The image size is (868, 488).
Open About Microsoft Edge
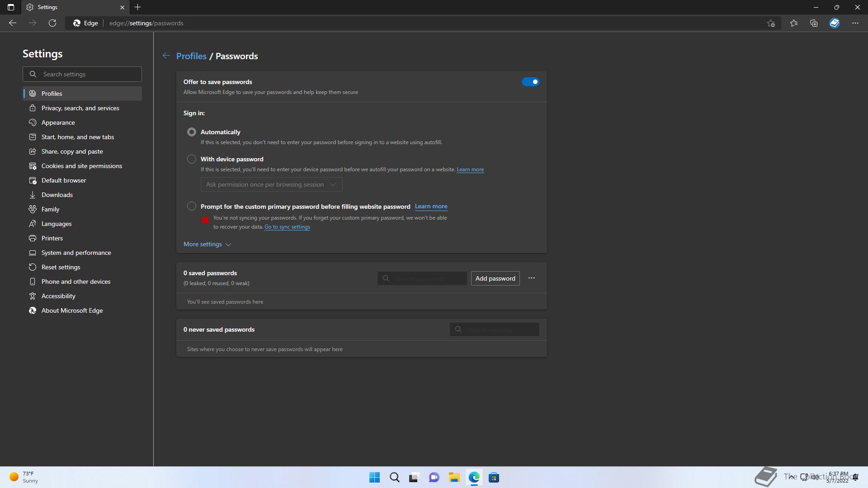point(82,310)
